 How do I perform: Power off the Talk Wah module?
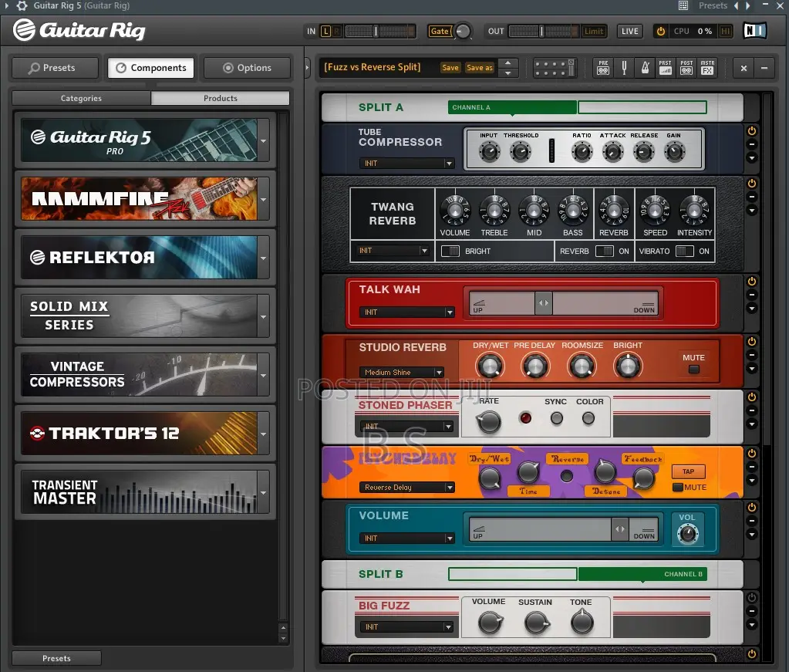(x=752, y=282)
